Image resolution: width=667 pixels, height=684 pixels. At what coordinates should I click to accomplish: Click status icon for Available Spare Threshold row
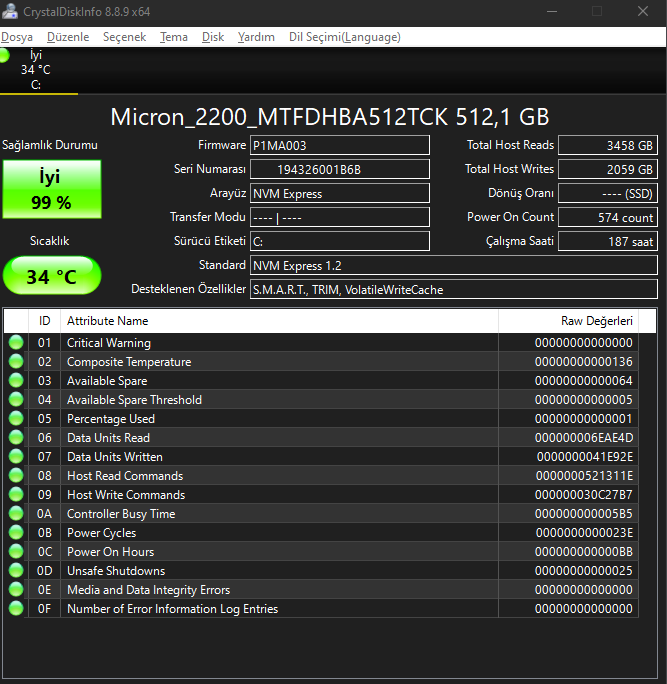pyautogui.click(x=16, y=400)
